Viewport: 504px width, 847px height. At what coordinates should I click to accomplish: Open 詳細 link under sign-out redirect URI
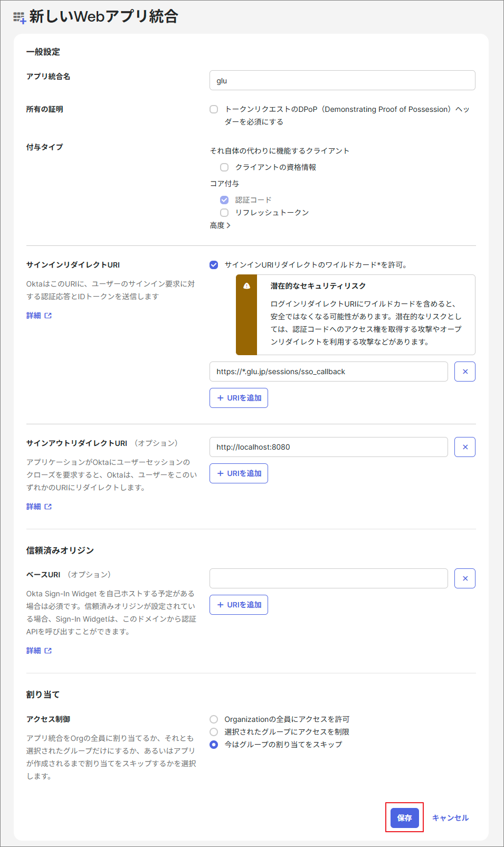click(39, 507)
